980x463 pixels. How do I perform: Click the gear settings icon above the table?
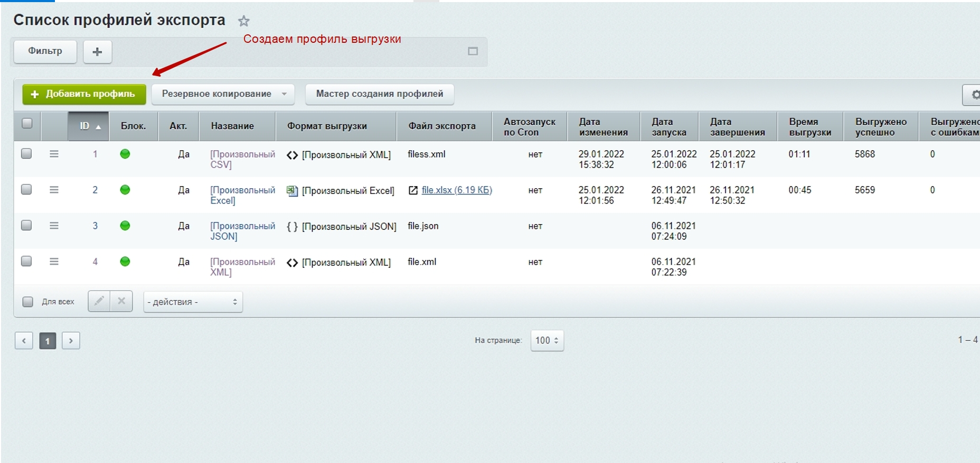pyautogui.click(x=974, y=95)
